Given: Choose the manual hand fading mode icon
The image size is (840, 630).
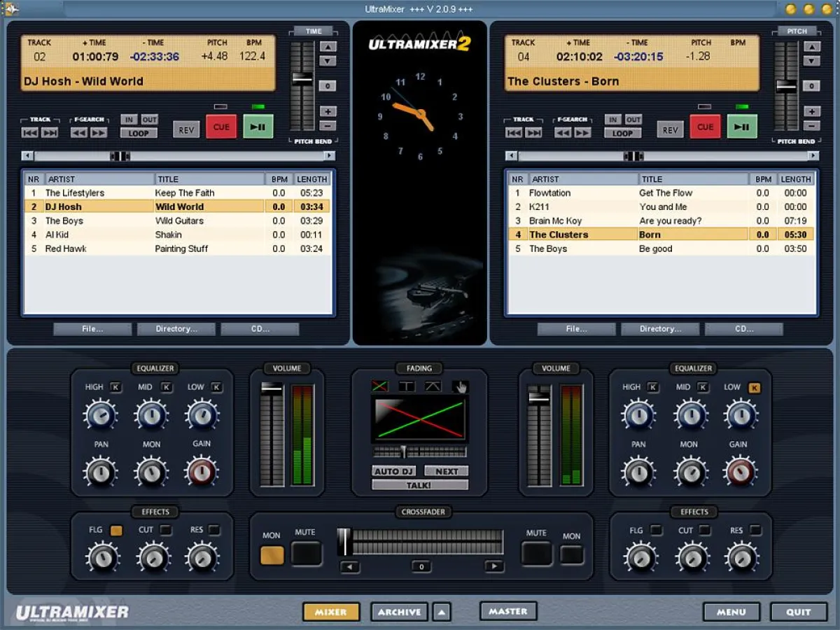Looking at the screenshot, I should (461, 386).
